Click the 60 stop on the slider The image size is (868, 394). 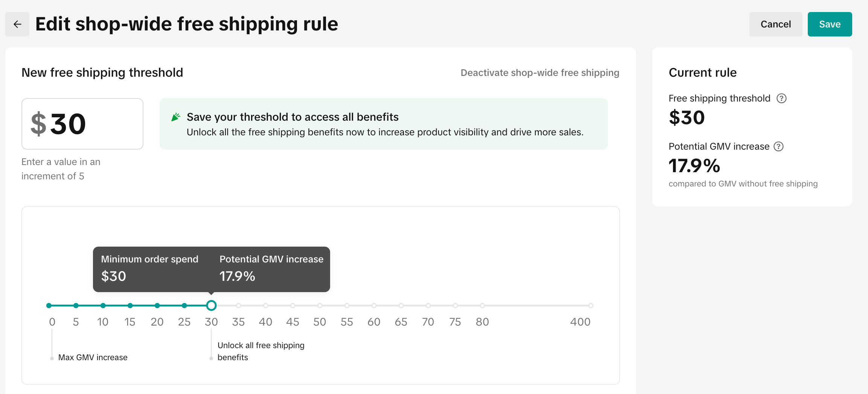[374, 306]
